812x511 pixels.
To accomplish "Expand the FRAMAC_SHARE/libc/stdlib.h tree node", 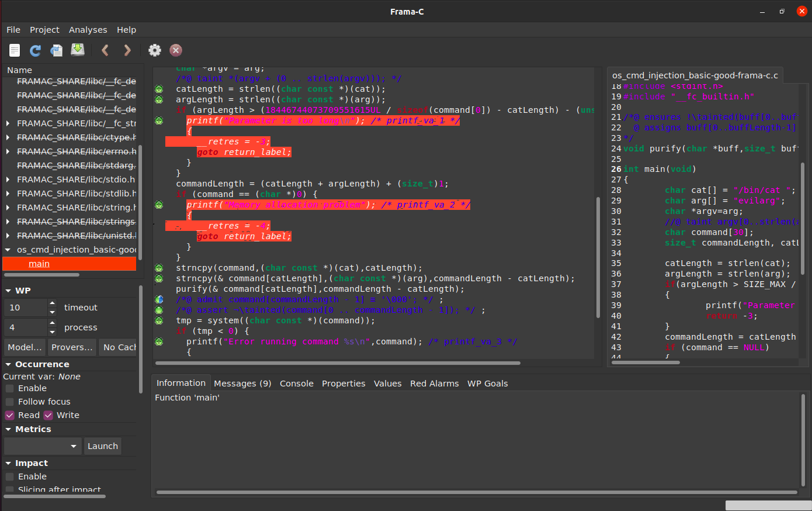I will point(8,194).
